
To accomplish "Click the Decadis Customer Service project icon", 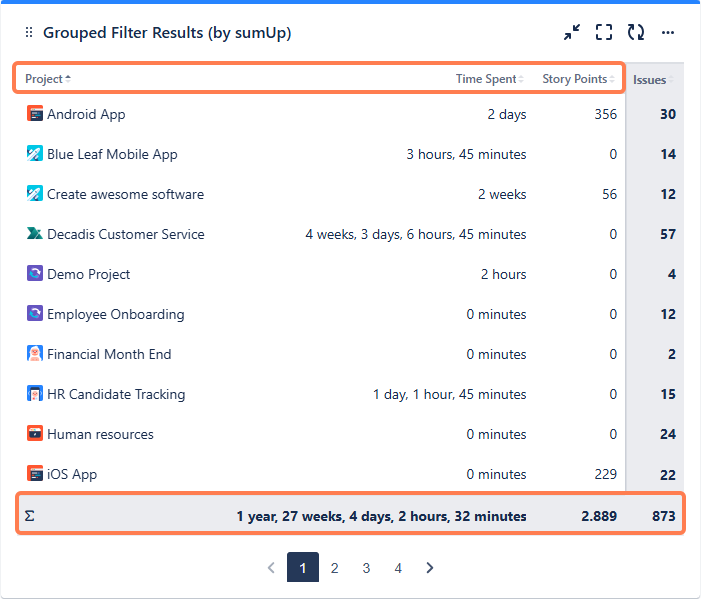I will pos(35,234).
